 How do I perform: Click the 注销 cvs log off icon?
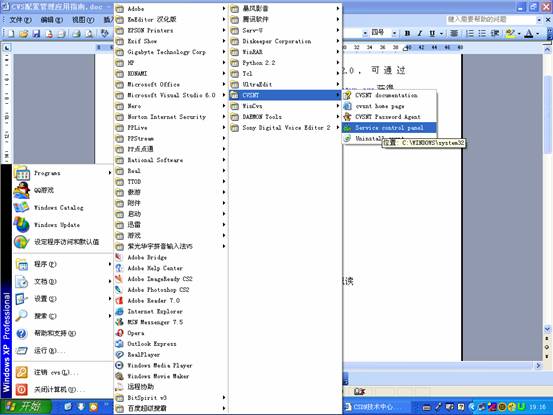point(22,372)
